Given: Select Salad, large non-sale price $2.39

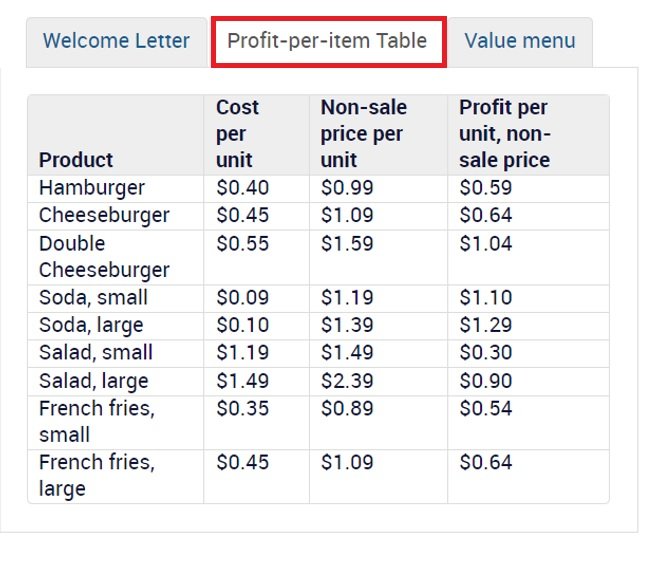Looking at the screenshot, I should click(x=347, y=380).
